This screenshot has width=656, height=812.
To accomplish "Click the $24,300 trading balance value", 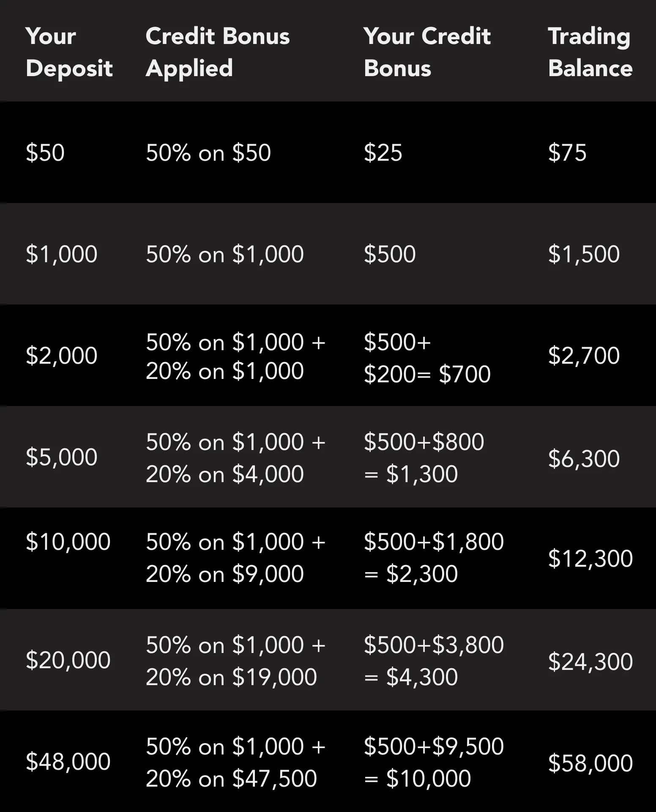I will [590, 661].
